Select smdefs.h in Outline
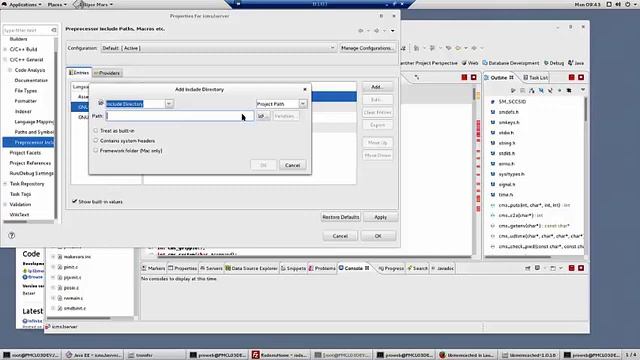The width and height of the screenshot is (640, 360). [x=509, y=112]
